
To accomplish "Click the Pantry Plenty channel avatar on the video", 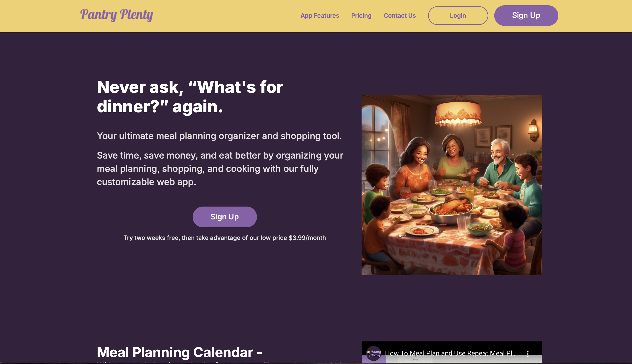I will [374, 353].
